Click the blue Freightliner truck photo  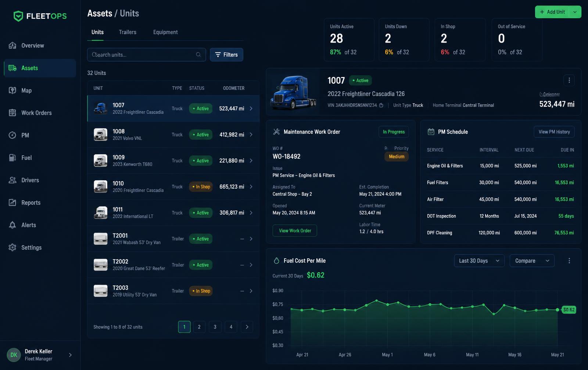tap(293, 92)
